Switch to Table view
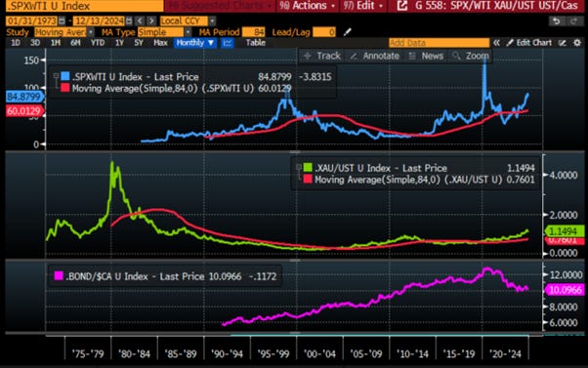Viewport: 588px width, 368px height. pyautogui.click(x=256, y=43)
